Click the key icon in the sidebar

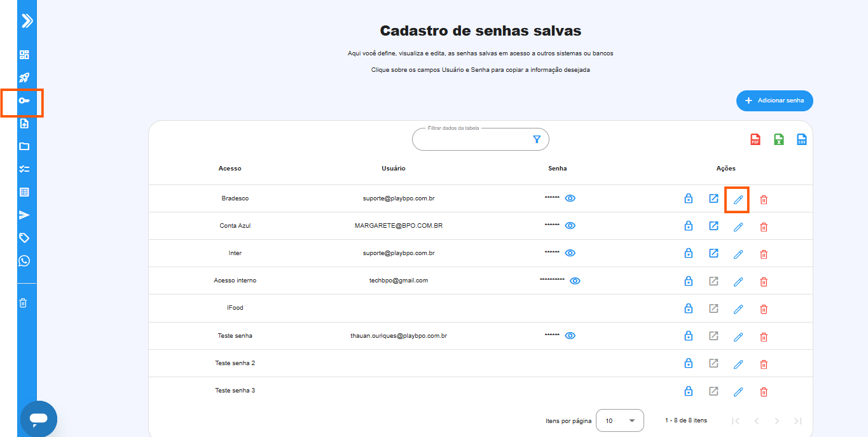click(x=24, y=101)
